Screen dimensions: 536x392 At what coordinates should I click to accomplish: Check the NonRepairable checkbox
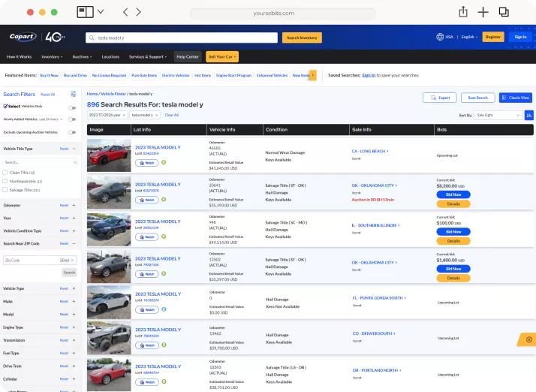point(5,181)
